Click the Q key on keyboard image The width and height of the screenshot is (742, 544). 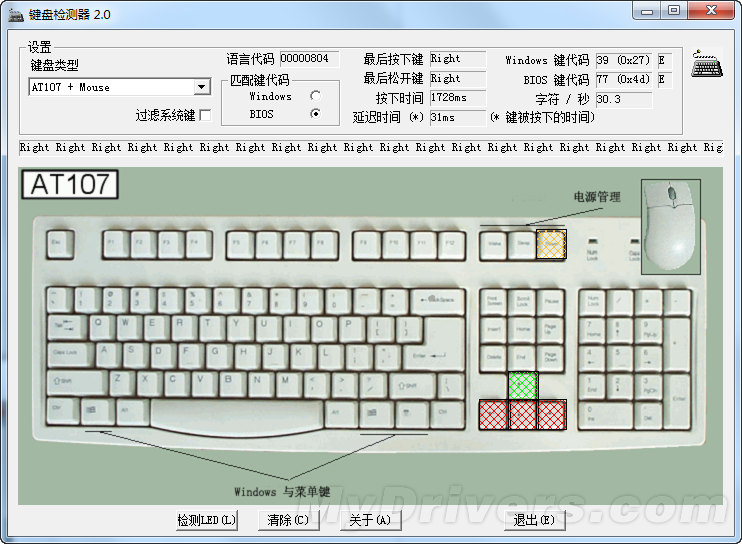tap(101, 327)
